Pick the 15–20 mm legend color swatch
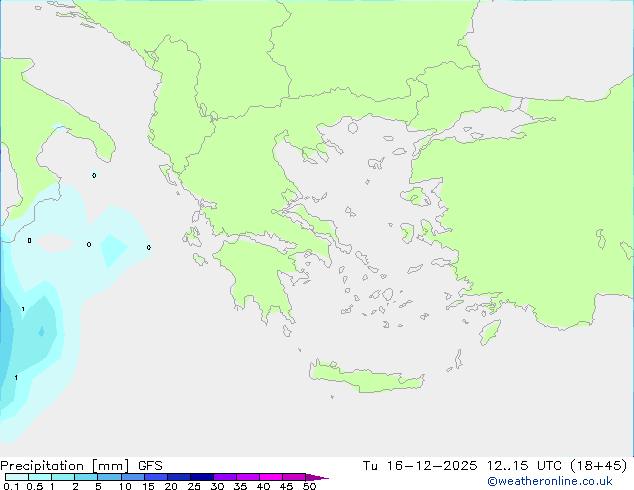The width and height of the screenshot is (634, 490). pos(156,477)
